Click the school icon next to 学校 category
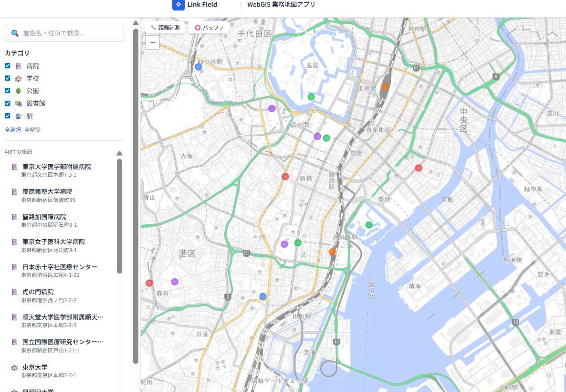The height and width of the screenshot is (392, 566). point(19,78)
